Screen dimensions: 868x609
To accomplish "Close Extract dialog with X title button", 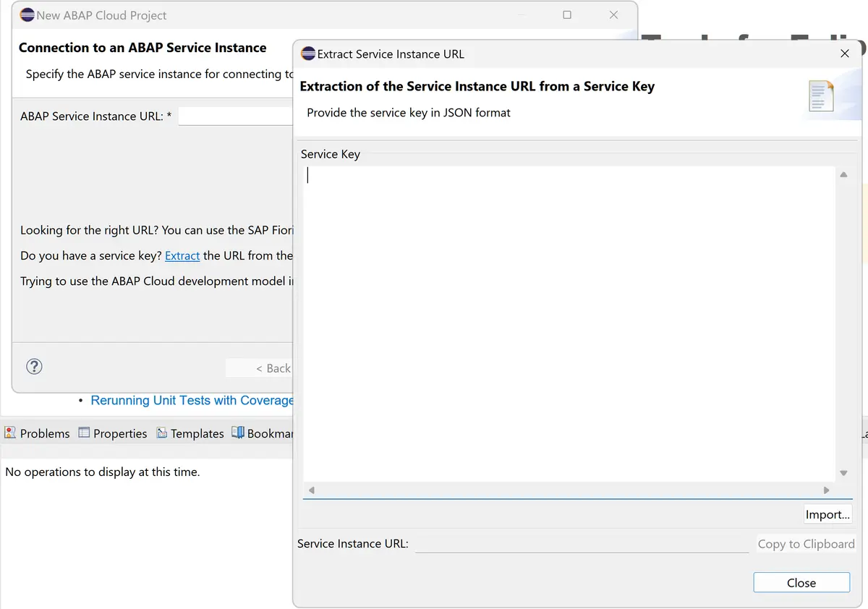I will pos(845,54).
